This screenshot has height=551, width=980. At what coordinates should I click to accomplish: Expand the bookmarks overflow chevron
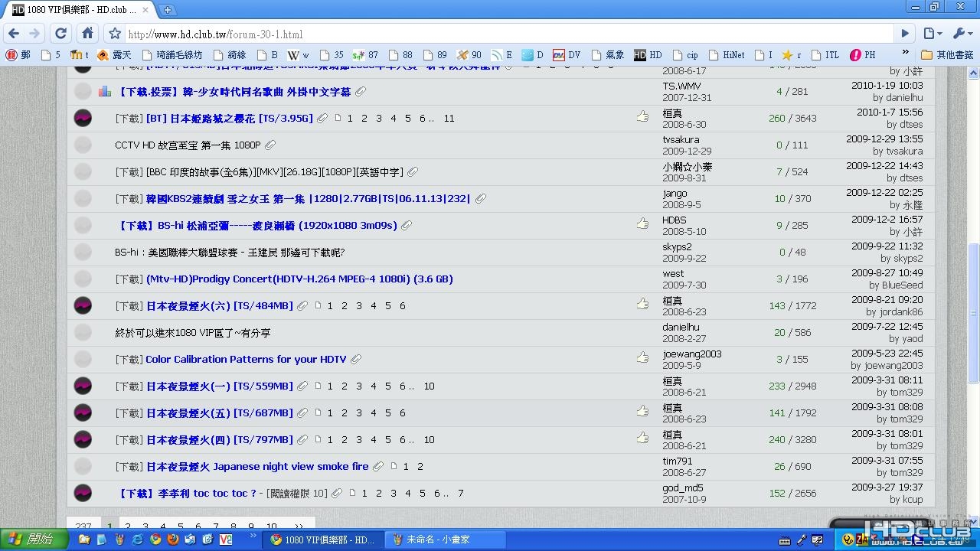905,54
